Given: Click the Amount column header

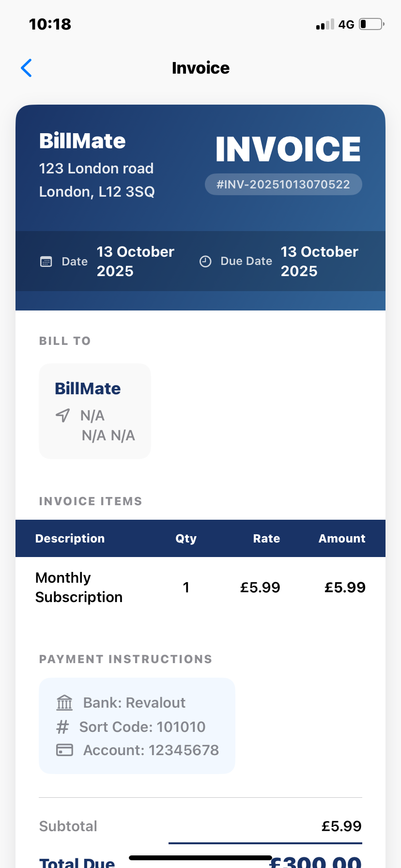Looking at the screenshot, I should click(342, 539).
